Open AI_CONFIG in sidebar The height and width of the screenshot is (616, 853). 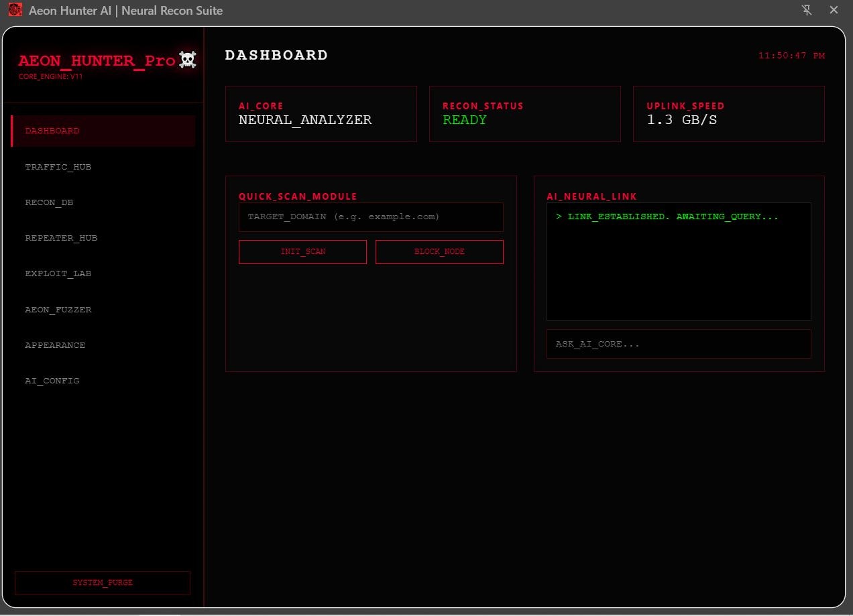click(103, 381)
